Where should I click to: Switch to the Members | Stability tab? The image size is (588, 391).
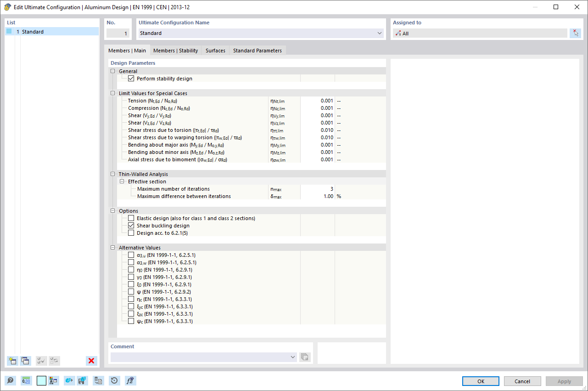175,51
